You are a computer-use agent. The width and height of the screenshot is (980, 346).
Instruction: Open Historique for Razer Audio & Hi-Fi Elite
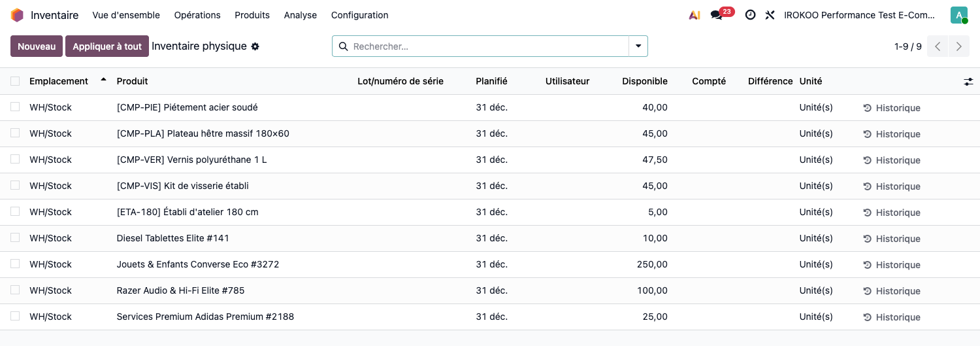(x=892, y=291)
